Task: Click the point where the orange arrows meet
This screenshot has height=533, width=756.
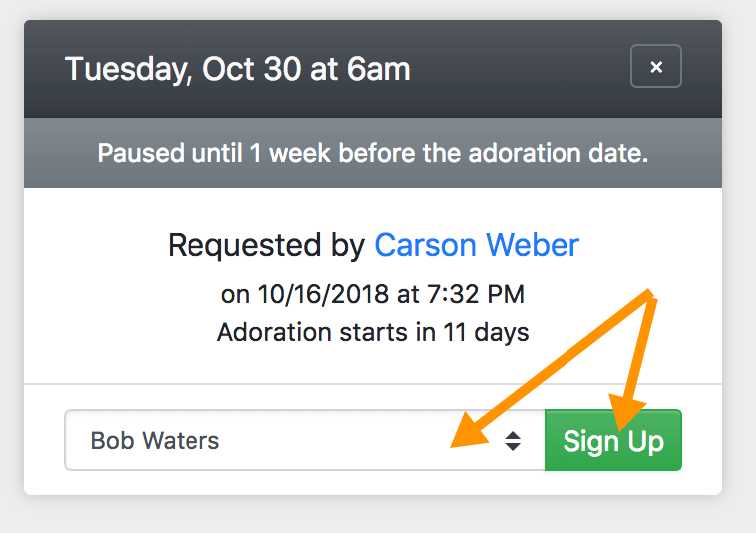Action: [x=651, y=294]
